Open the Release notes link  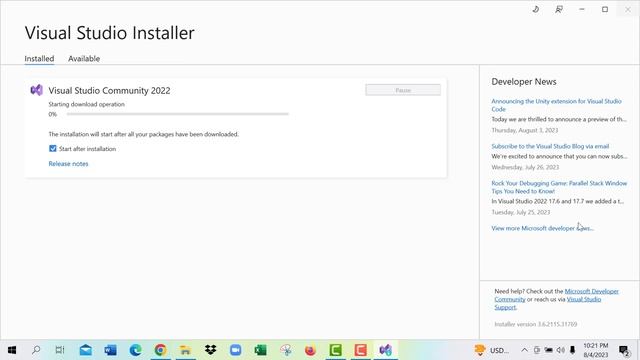point(68,164)
